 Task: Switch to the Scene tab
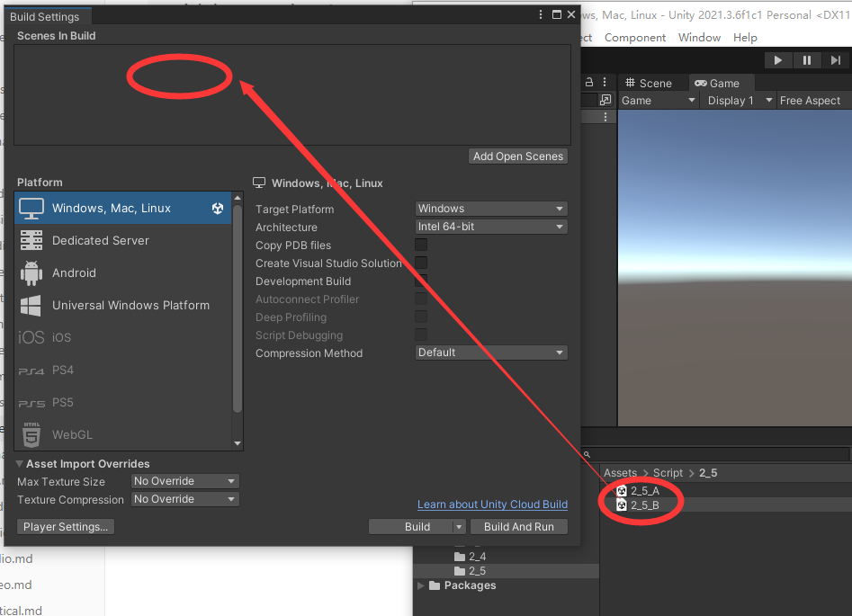click(x=649, y=83)
